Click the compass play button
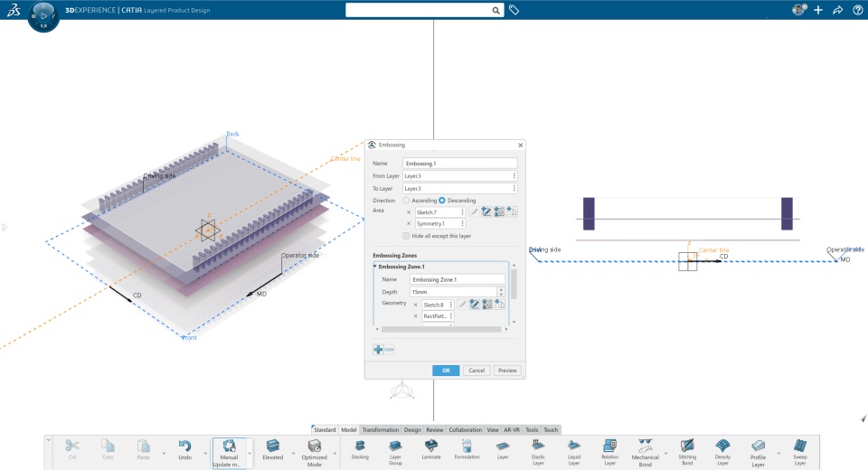This screenshot has width=868, height=470. (x=43, y=15)
